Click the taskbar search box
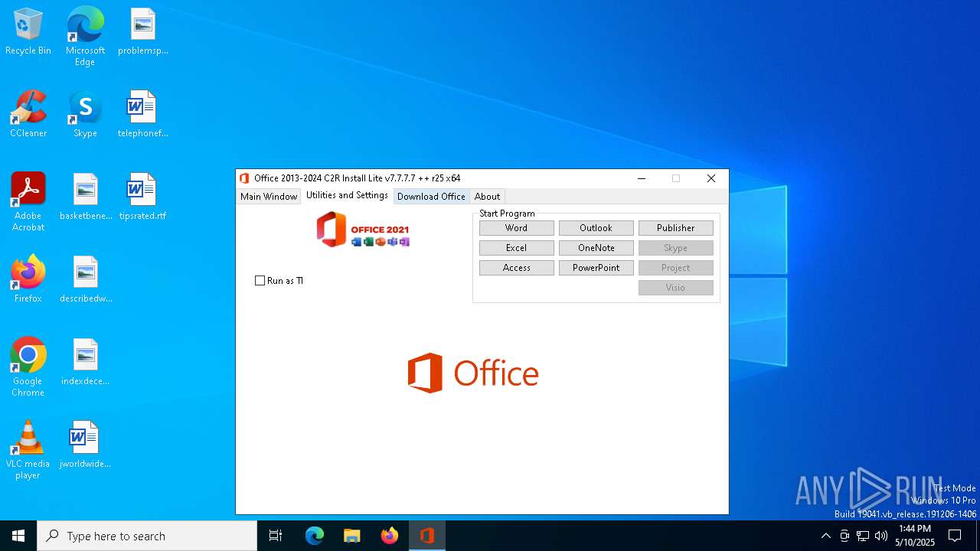 click(x=147, y=536)
